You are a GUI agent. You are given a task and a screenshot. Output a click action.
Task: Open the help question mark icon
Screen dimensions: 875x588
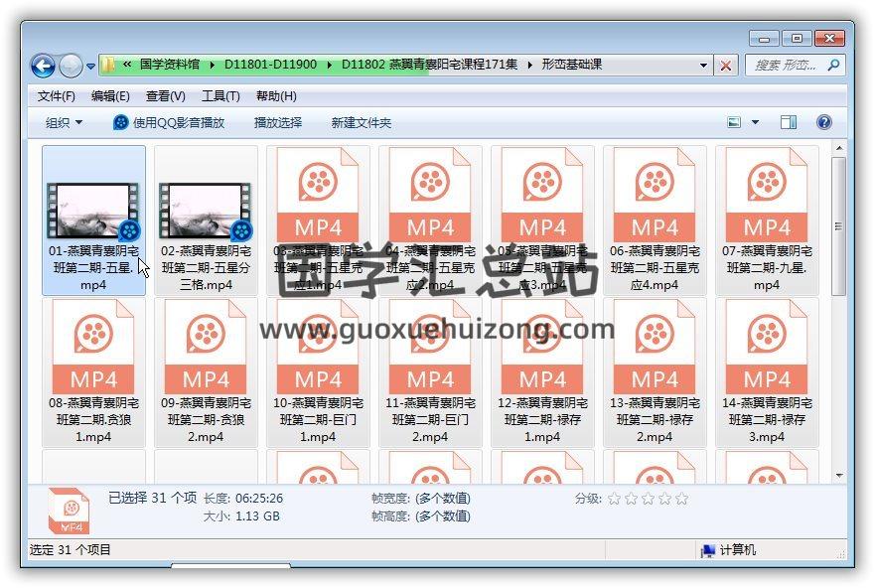823,122
